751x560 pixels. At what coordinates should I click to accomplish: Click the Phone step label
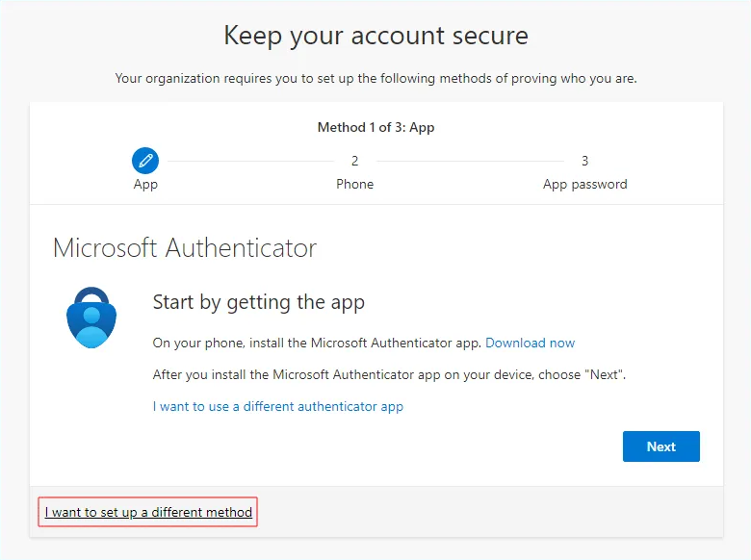[x=354, y=184]
